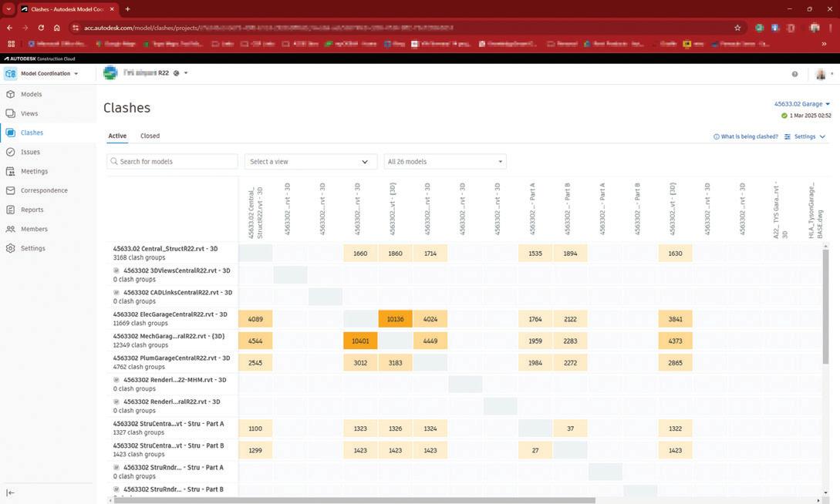840x504 pixels.
Task: Open Correspondence in the sidebar
Action: 44,190
